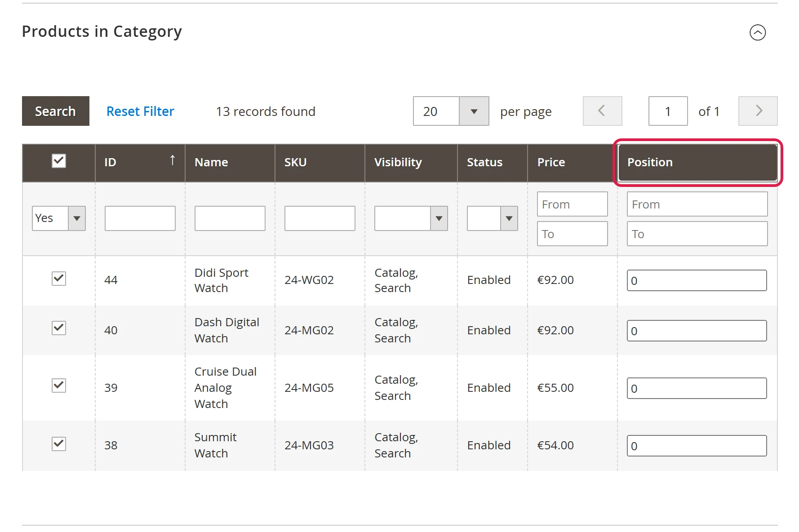Click the SKU filter input field
Image resolution: width=799 pixels, height=532 pixels.
[320, 218]
